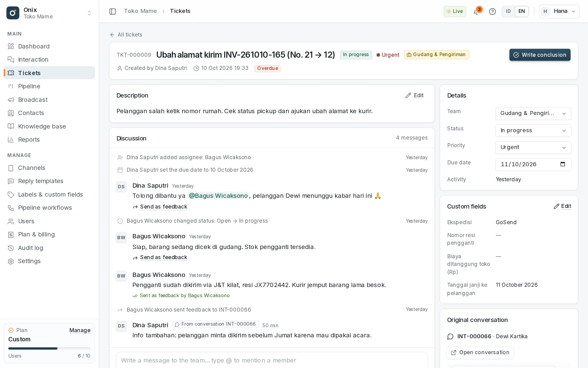Toggle the sidebar panel icon
This screenshot has height=368, width=588.
click(x=112, y=11)
